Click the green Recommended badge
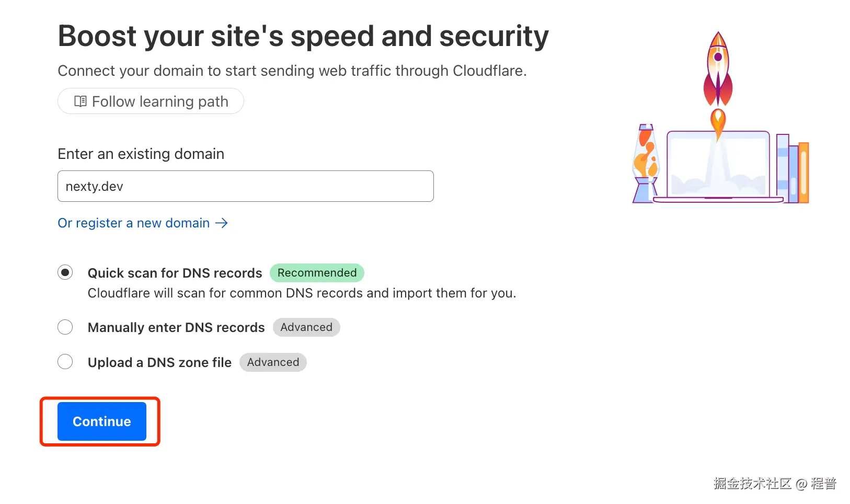The image size is (850, 504). 317,272
